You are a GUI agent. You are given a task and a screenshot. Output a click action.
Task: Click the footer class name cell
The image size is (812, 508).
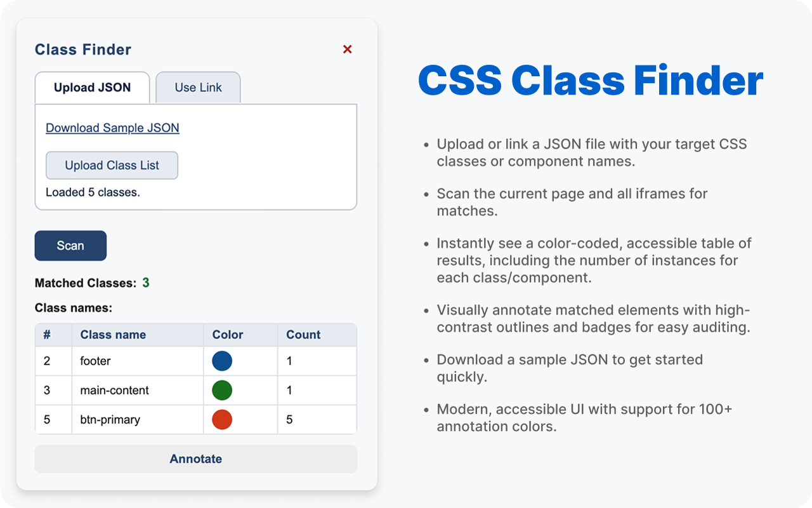click(x=138, y=361)
